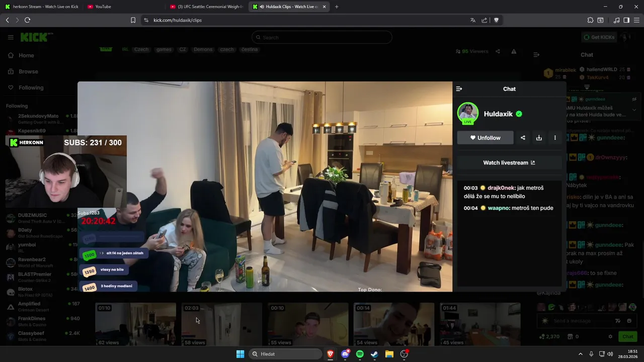Jump to 00:04 chat message by waapno

(508, 208)
